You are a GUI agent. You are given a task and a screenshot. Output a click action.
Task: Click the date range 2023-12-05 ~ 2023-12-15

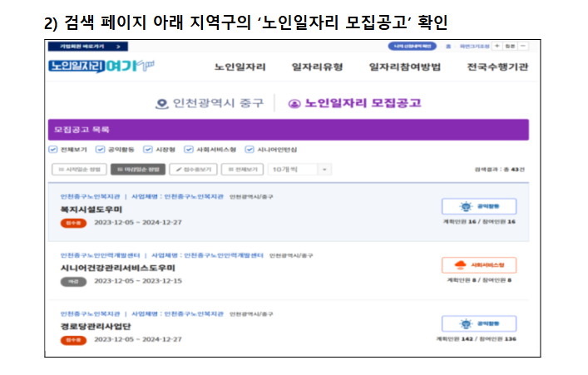[x=138, y=281]
